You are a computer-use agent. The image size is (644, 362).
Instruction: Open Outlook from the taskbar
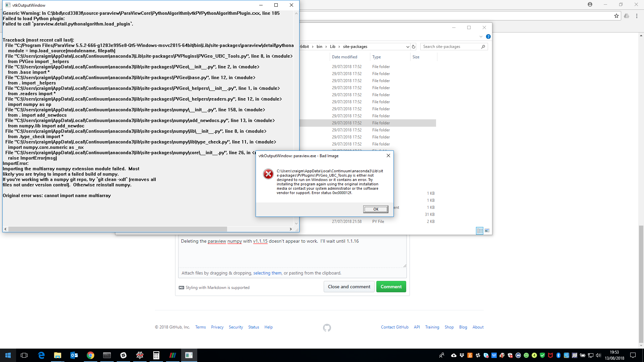click(74, 355)
